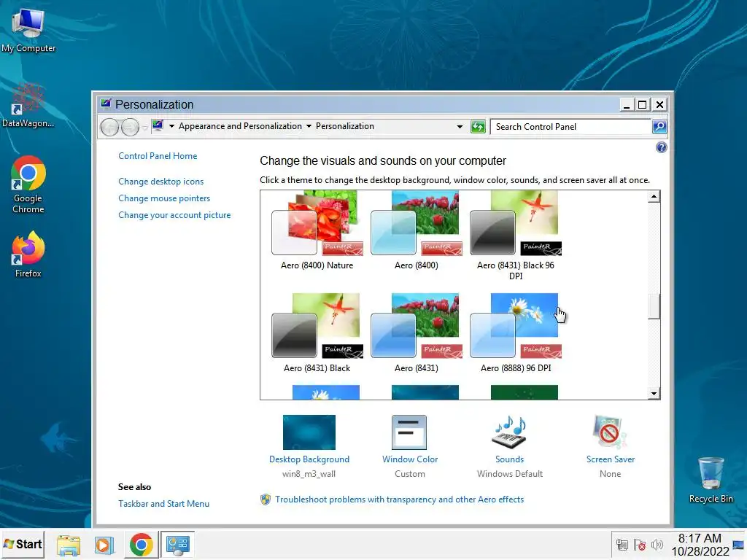Open the DataWagon desktop shortcut

(x=28, y=106)
